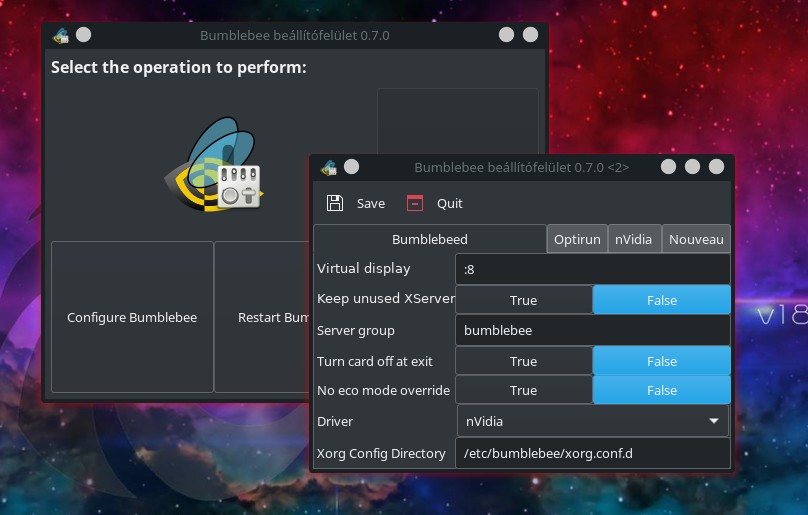Click the large Bumblebee logo in main window
The width and height of the screenshot is (808, 515).
click(x=214, y=164)
